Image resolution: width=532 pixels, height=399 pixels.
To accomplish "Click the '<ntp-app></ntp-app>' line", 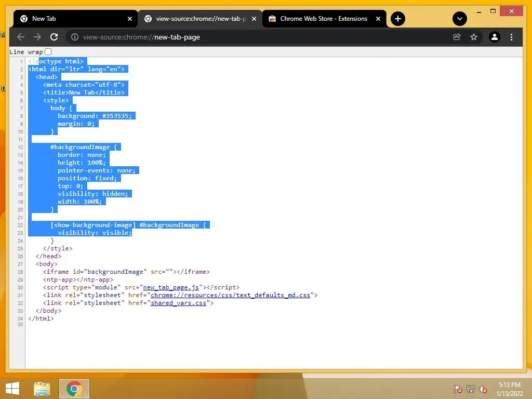I will (x=78, y=280).
